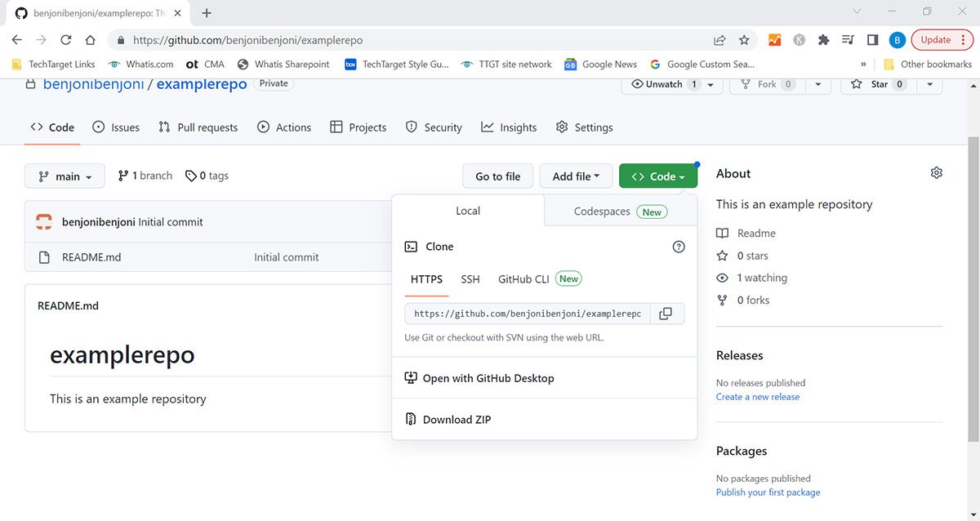Viewport: 980px width, 521px height.
Task: Click the Readme link in About
Action: (x=746, y=234)
